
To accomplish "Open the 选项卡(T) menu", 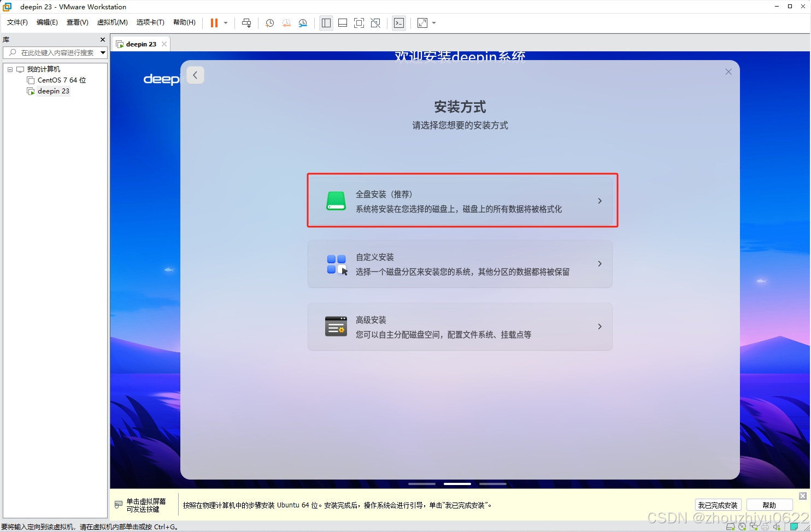I will (150, 22).
